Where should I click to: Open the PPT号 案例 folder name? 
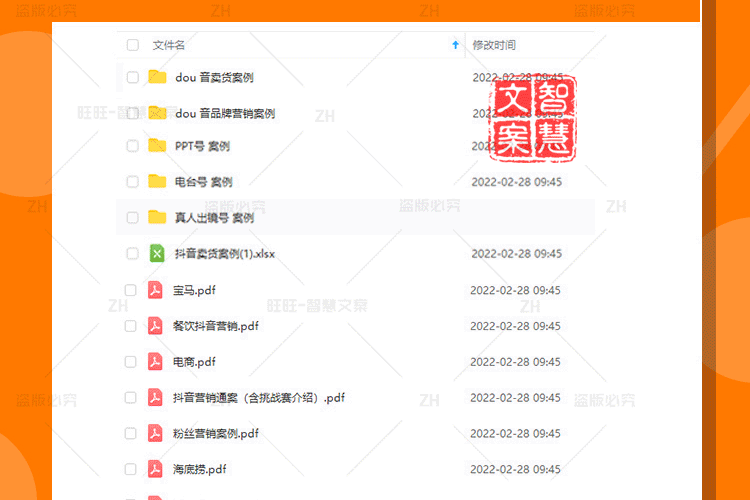(202, 146)
